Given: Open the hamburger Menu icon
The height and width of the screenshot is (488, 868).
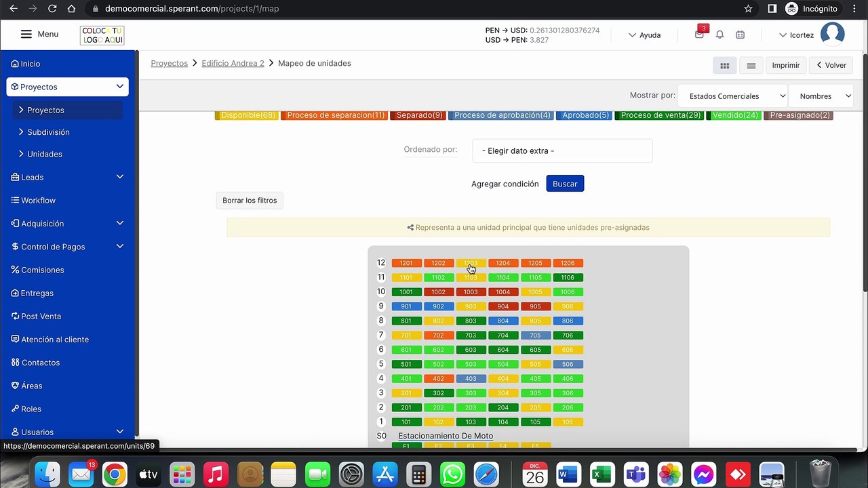Looking at the screenshot, I should [26, 34].
